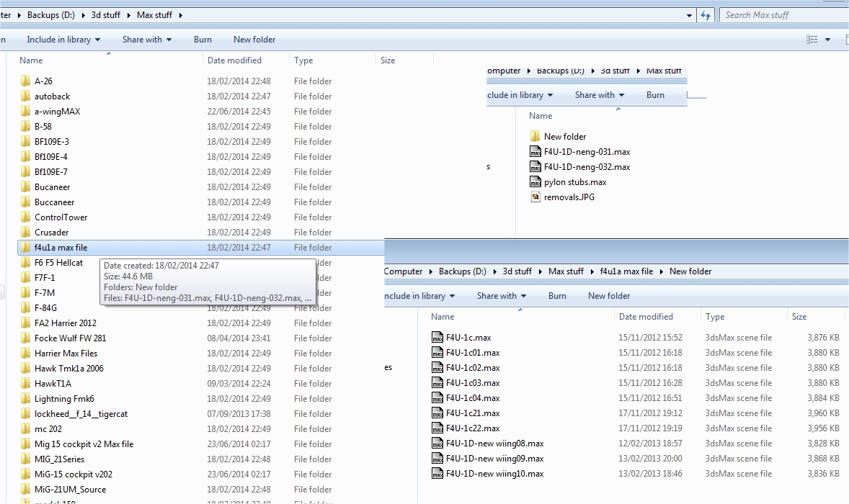The height and width of the screenshot is (504, 849).
Task: Select the Harrier Max Files folder name
Action: click(x=66, y=354)
